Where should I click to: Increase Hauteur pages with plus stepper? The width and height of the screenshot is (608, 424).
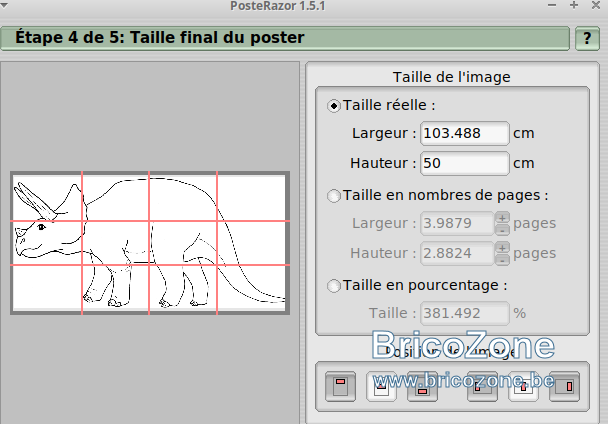[x=502, y=247]
